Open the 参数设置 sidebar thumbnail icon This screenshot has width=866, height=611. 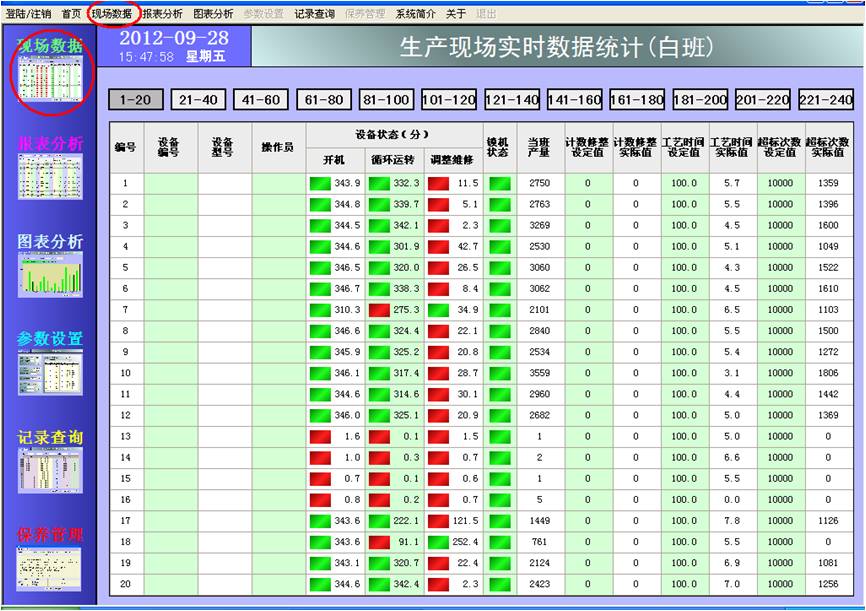pyautogui.click(x=50, y=372)
